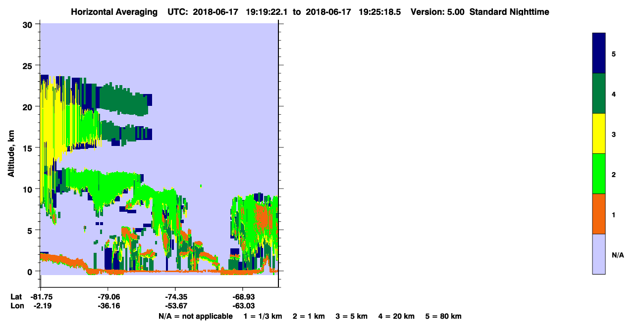Image resolution: width=644 pixels, height=330 pixels.
Task: Click the colorbar label '5'
Action: (x=614, y=53)
